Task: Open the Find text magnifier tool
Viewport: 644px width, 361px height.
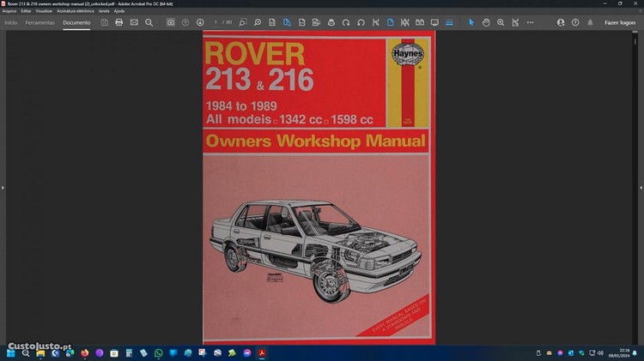Action: pyautogui.click(x=149, y=22)
